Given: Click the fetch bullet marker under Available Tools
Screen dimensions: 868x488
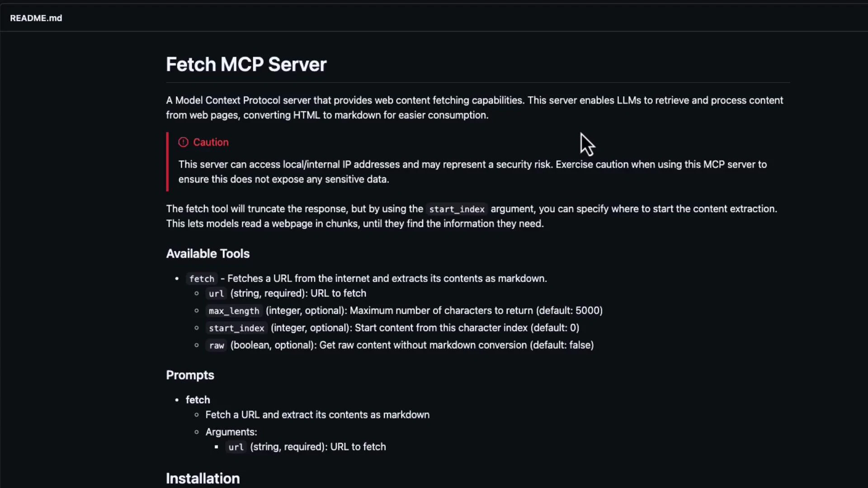Looking at the screenshot, I should coord(177,279).
